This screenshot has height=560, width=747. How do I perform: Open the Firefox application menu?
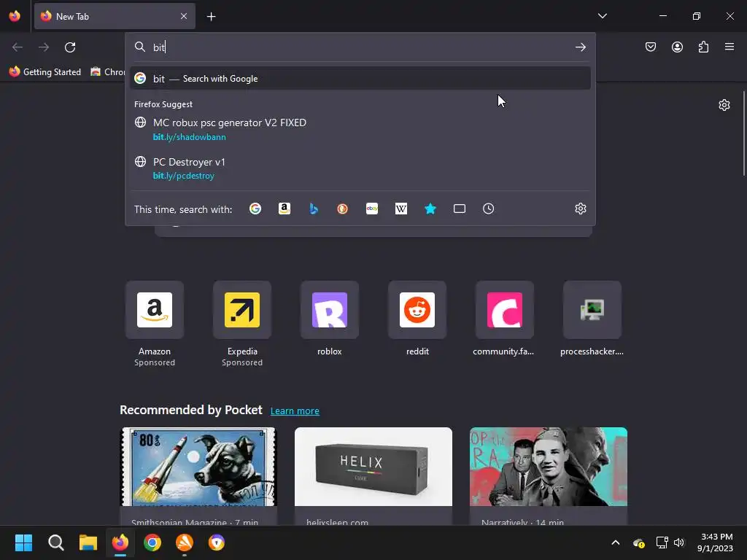(x=729, y=47)
